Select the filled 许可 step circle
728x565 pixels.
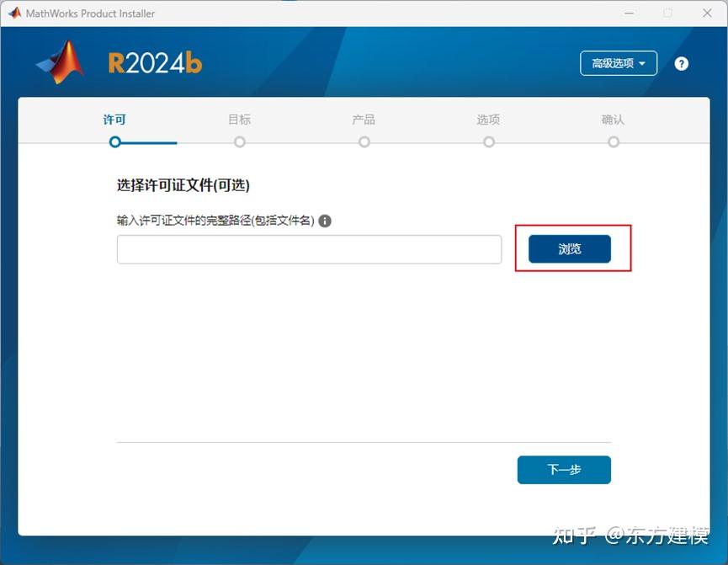114,142
